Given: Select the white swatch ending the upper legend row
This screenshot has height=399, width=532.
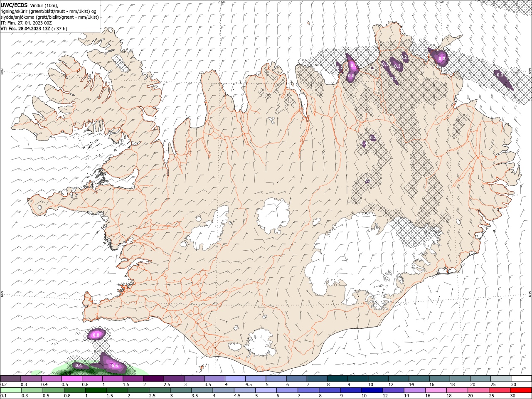Looking at the screenshot, I should pos(521,379).
